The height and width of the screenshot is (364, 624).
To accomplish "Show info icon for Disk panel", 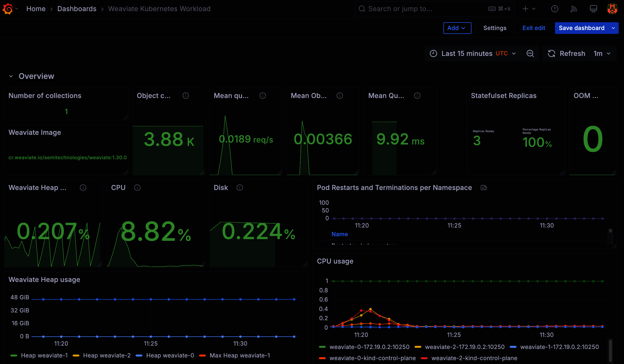I will tap(240, 188).
